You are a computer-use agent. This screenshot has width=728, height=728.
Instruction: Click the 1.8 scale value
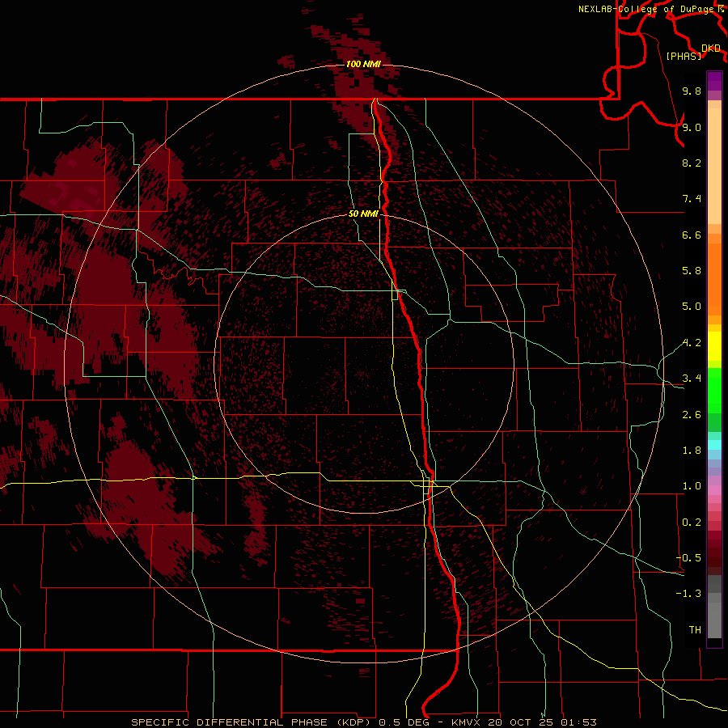coord(692,451)
